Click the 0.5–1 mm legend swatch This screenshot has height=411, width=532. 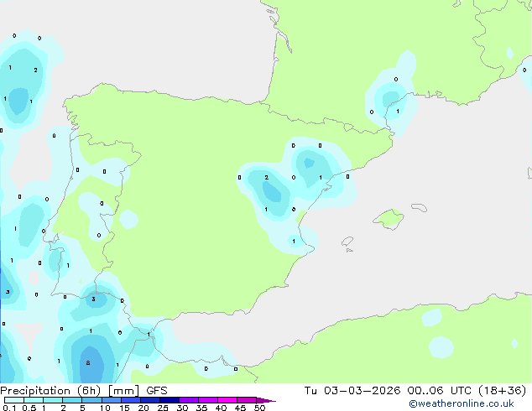(x=34, y=400)
